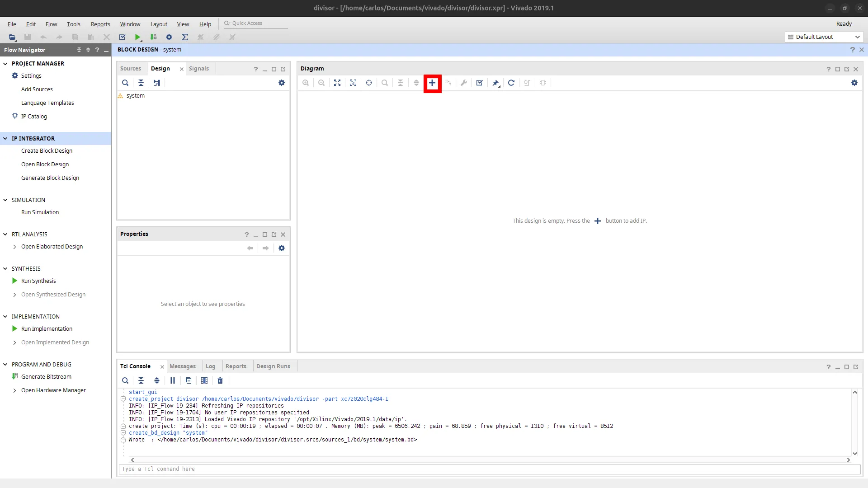
Task: Expand Open Hardware Manager arrow
Action: click(14, 390)
